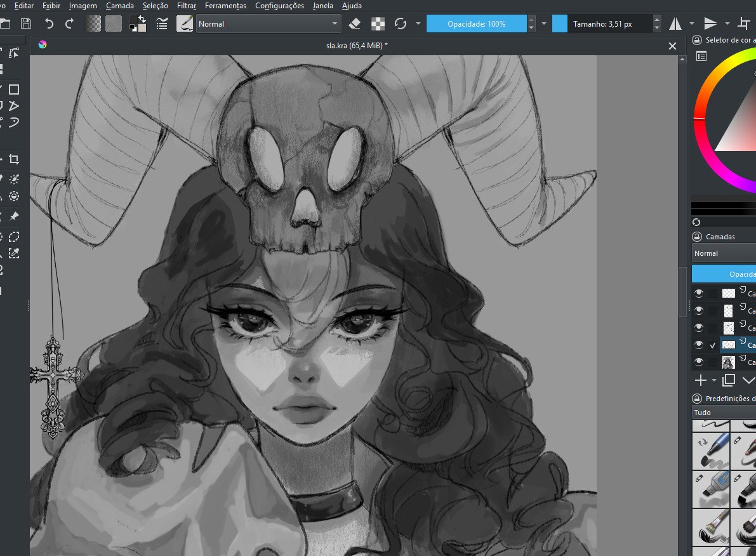Open the brush preset chooser
The image size is (756, 556).
[184, 23]
